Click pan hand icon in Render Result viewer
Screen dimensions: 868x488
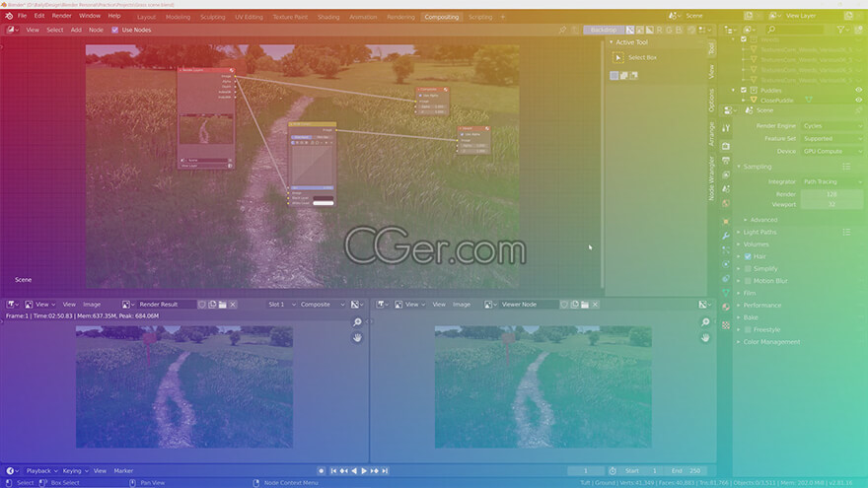click(357, 337)
